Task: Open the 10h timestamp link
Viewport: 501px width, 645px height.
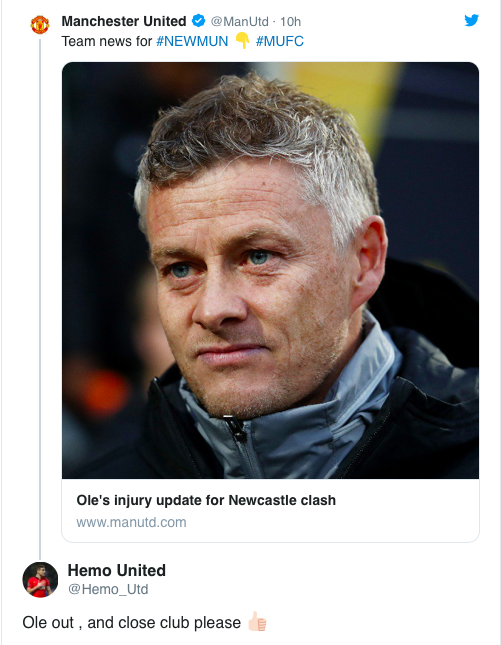Action: tap(290, 21)
